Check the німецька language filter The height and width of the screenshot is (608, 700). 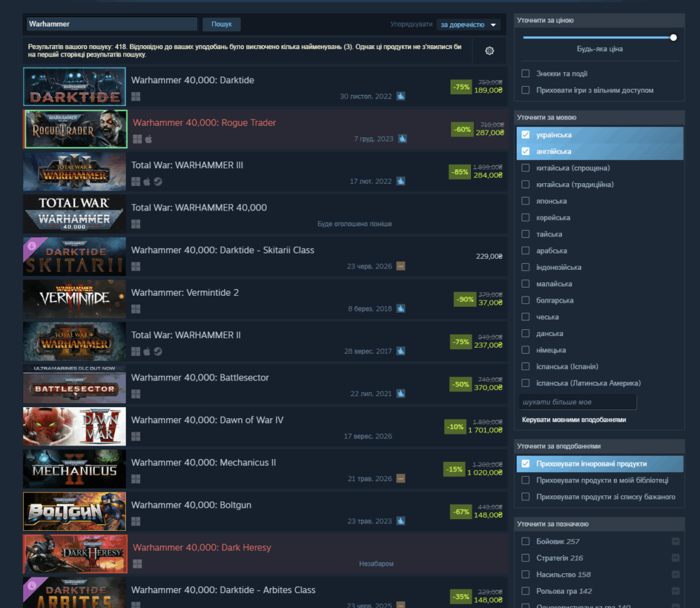click(526, 350)
